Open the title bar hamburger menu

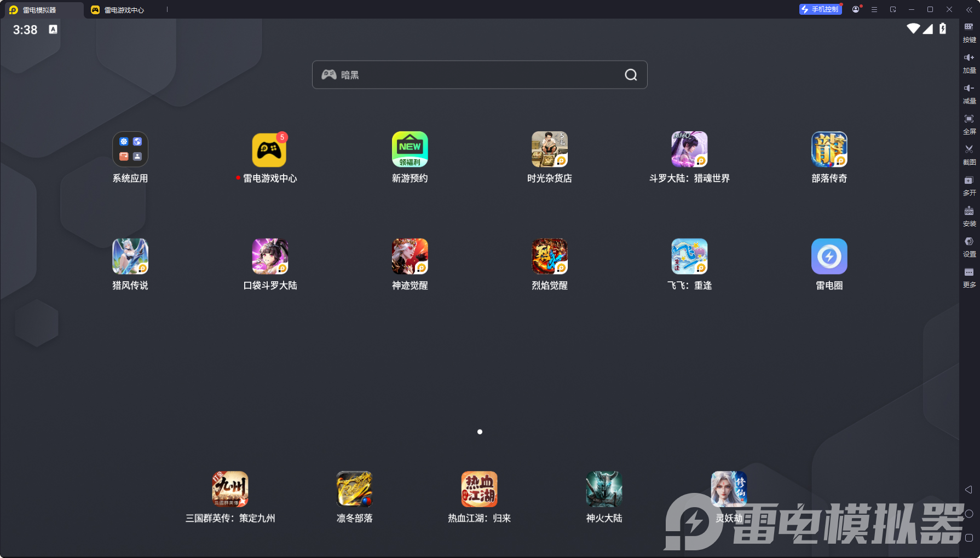(x=874, y=9)
